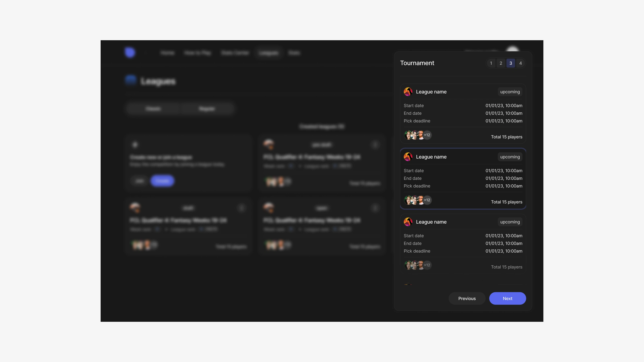Select the first upcoming league card

(463, 114)
